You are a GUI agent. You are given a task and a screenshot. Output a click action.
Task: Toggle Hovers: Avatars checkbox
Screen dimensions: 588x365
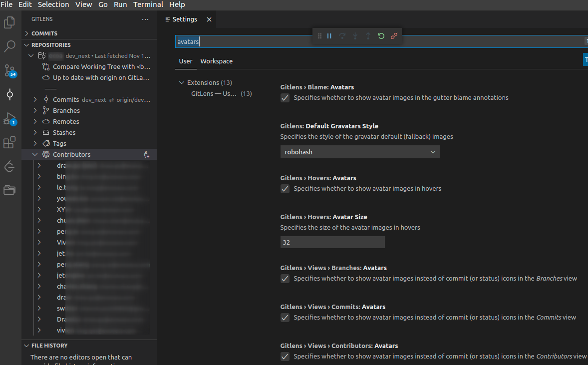tap(285, 189)
